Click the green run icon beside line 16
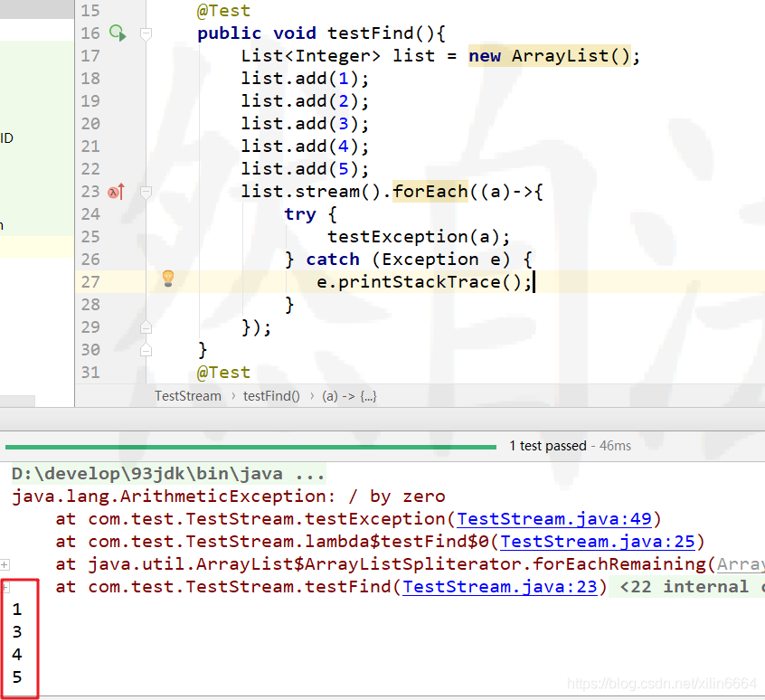This screenshot has height=700, width=765. coord(116,33)
